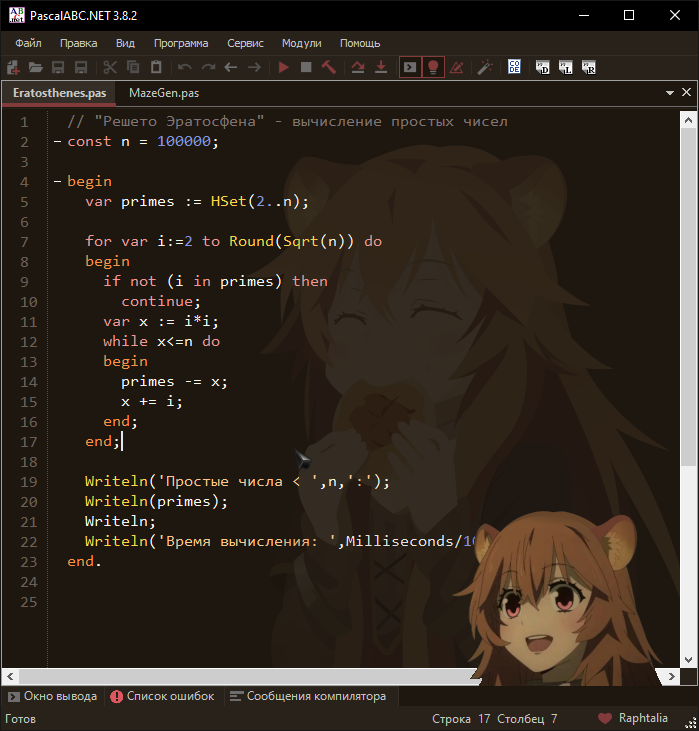Click the blue CODE templates icon

click(514, 67)
